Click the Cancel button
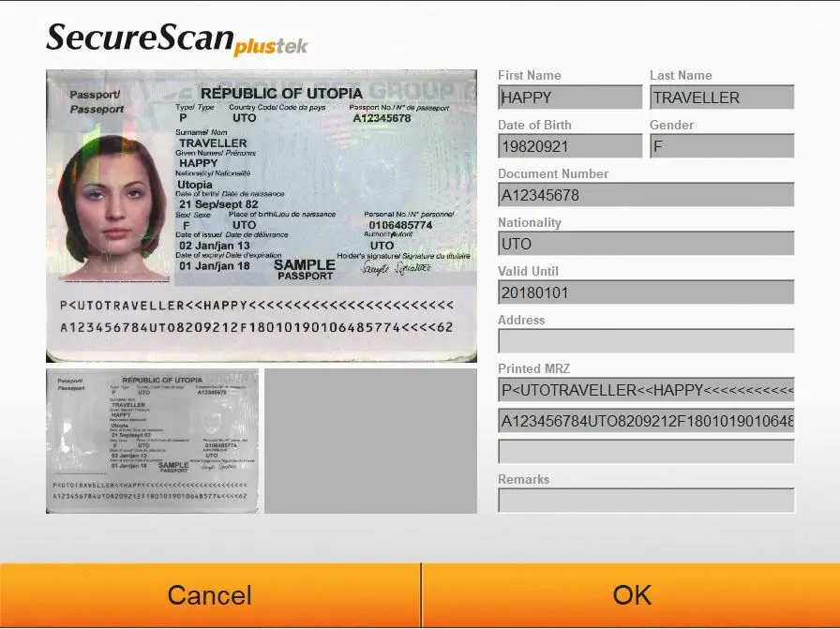Image resolution: width=840 pixels, height=629 pixels. pyautogui.click(x=210, y=595)
